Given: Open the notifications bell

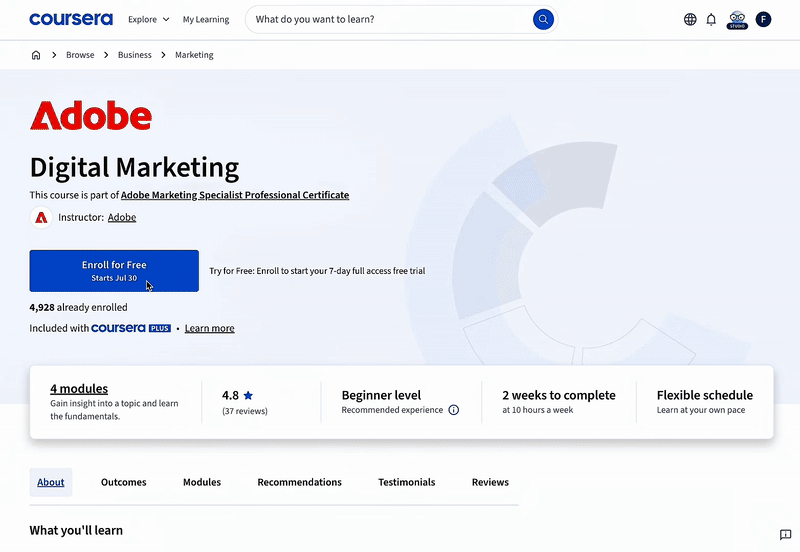Looking at the screenshot, I should [711, 19].
